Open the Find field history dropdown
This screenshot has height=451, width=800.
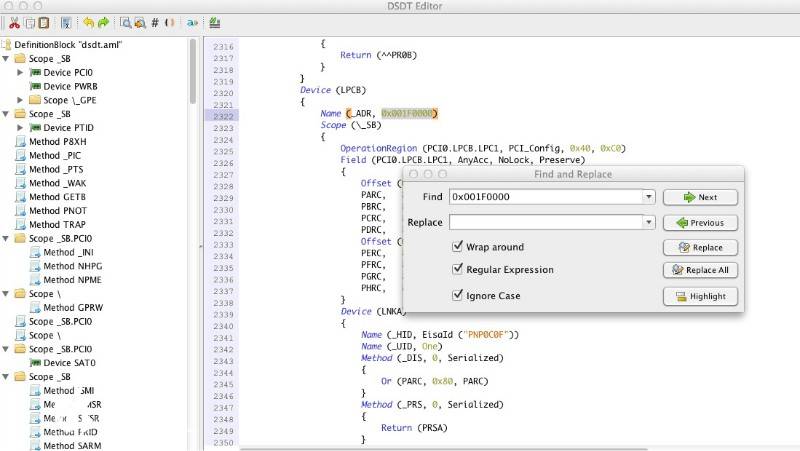[x=649, y=197]
